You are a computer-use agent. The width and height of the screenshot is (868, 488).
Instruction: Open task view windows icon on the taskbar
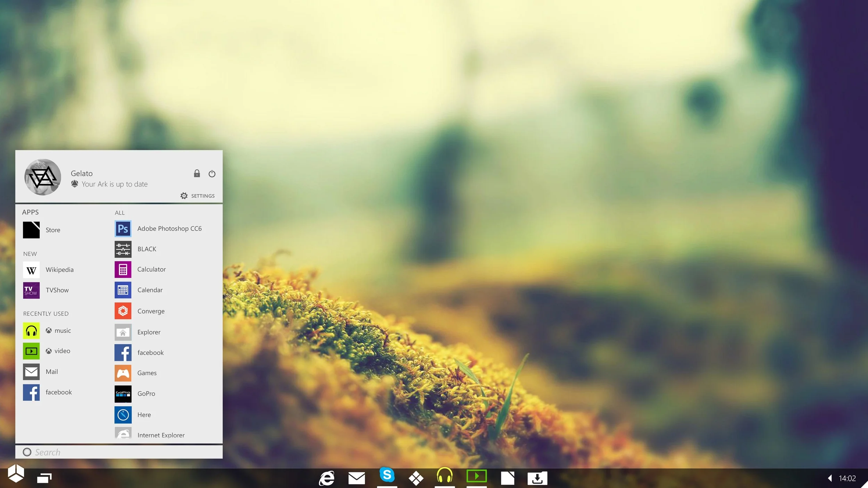tap(44, 478)
